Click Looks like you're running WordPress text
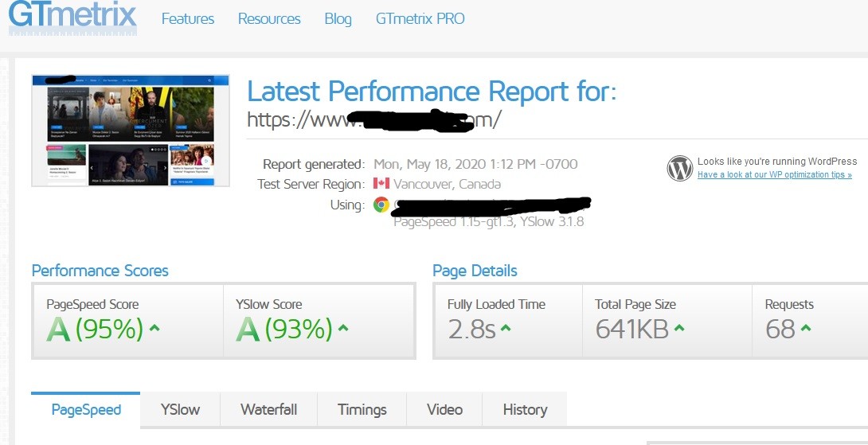Screen dimensions: 868x445 [x=777, y=162]
